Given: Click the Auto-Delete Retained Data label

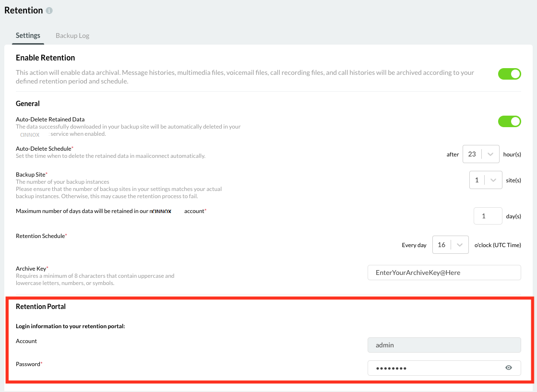Looking at the screenshot, I should click(50, 119).
